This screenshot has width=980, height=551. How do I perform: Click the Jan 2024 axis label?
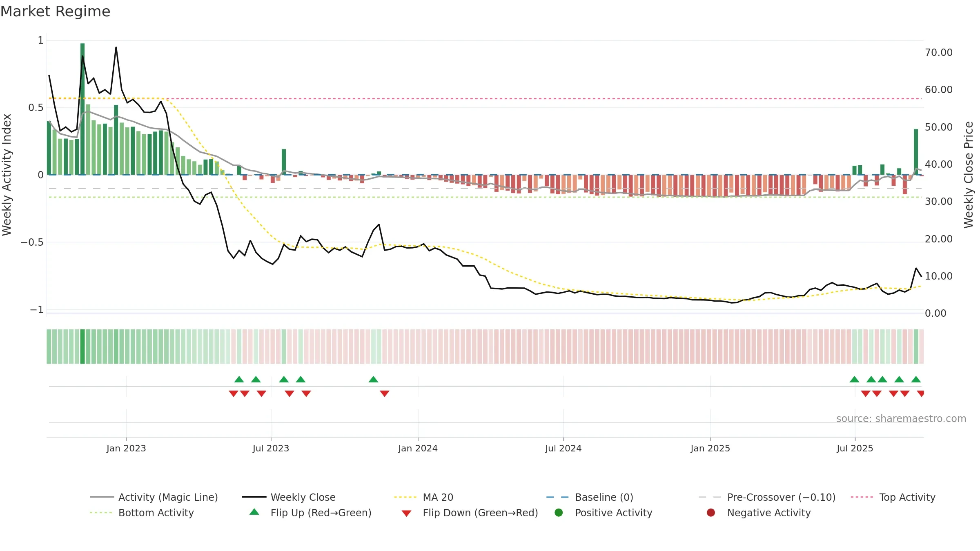[418, 448]
